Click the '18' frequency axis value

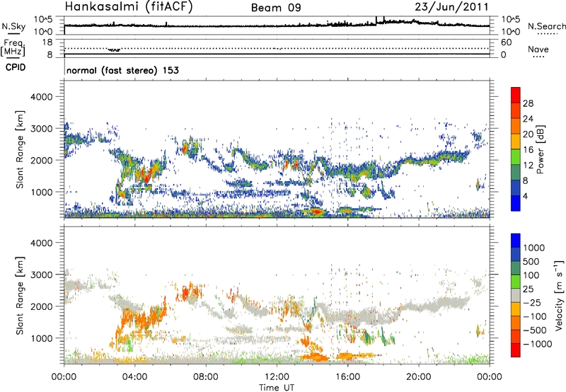47,42
